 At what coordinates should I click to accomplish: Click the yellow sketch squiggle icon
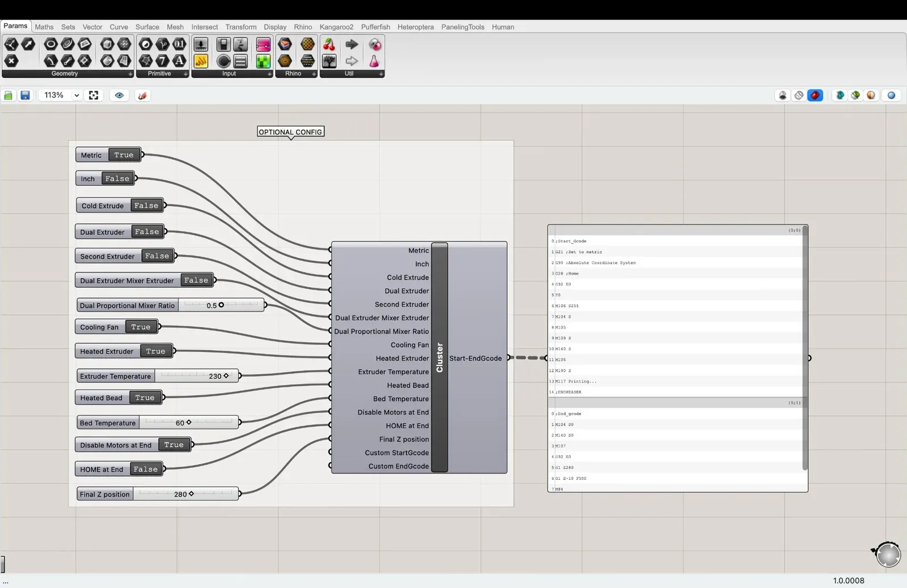(x=201, y=61)
